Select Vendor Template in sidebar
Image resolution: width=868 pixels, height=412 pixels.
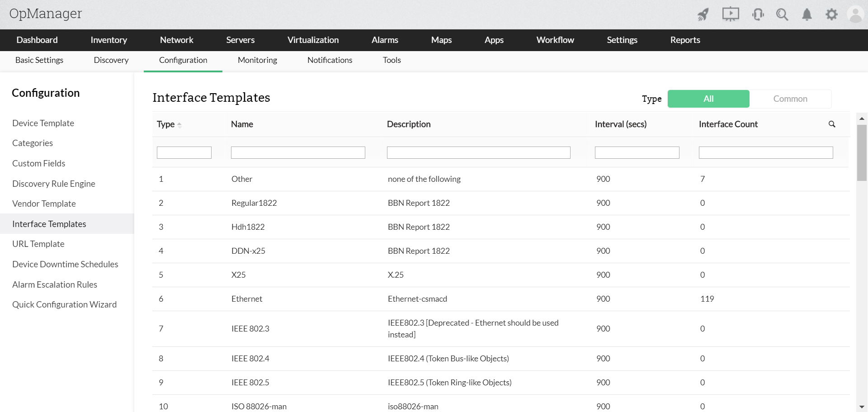44,204
